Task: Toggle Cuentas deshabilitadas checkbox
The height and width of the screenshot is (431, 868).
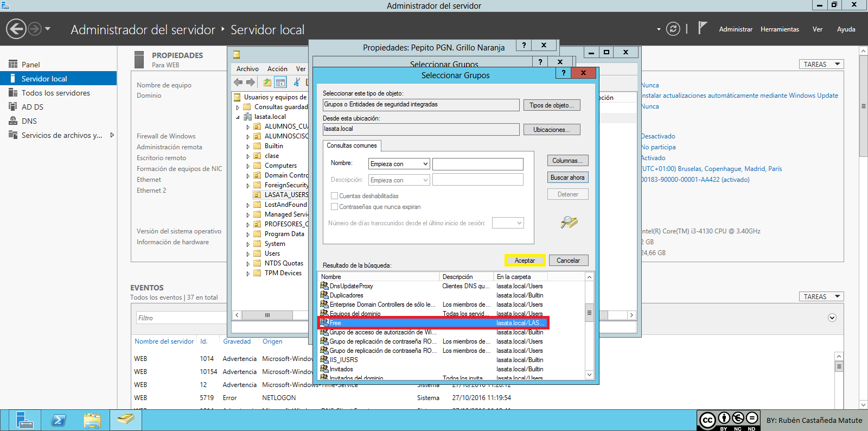Action: (334, 195)
